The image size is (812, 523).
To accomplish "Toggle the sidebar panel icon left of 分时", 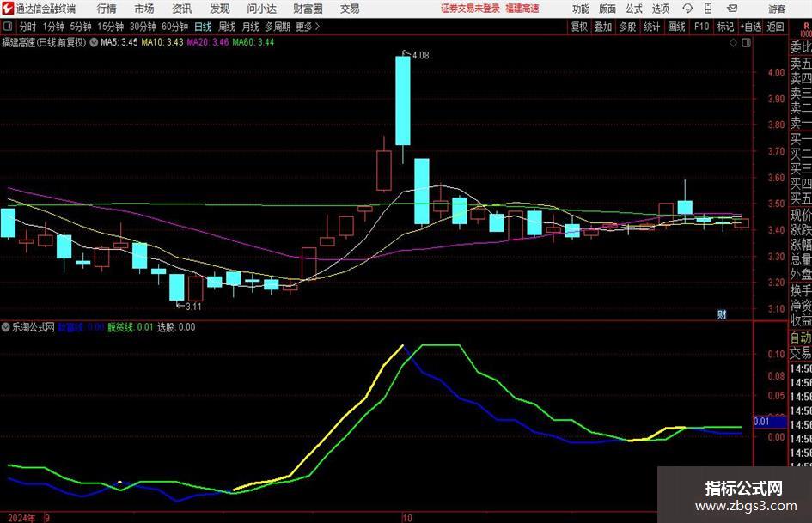I will (8, 27).
